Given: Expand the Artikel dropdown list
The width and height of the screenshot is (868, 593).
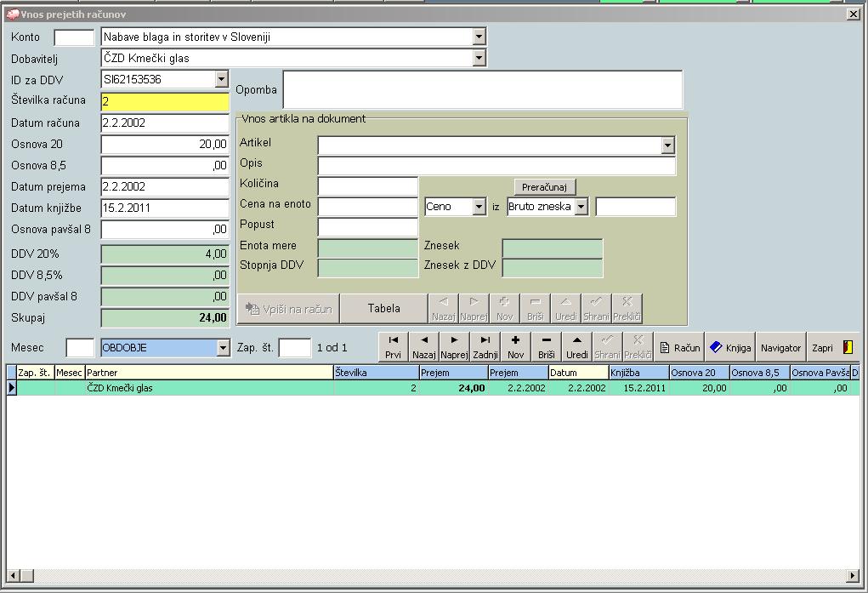Looking at the screenshot, I should coord(667,145).
